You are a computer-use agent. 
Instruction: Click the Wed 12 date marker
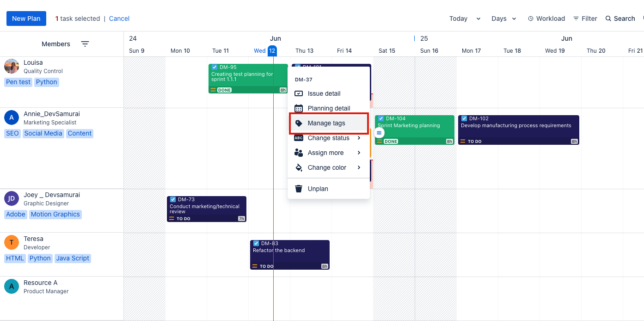coord(272,51)
